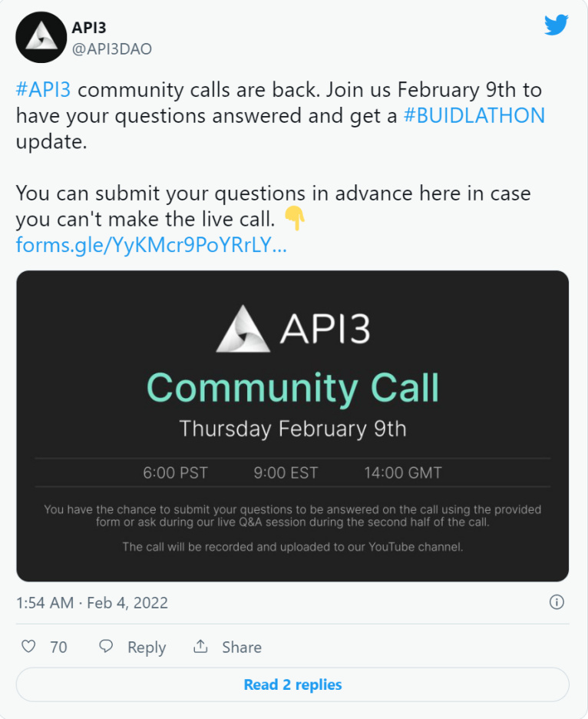Open the tweet timestamp Feb 4, 2022
588x719 pixels.
click(x=92, y=602)
